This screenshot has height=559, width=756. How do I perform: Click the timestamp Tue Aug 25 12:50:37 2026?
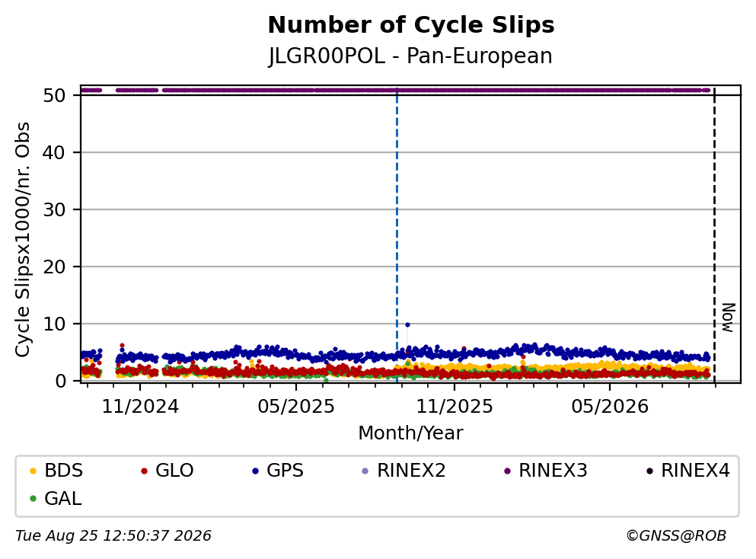[113, 536]
